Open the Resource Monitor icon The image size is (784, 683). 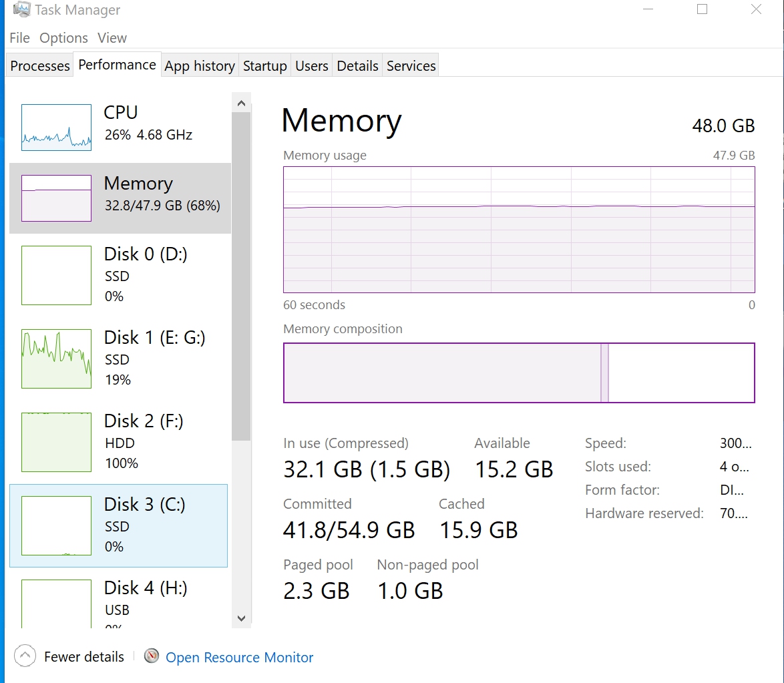pyautogui.click(x=152, y=656)
